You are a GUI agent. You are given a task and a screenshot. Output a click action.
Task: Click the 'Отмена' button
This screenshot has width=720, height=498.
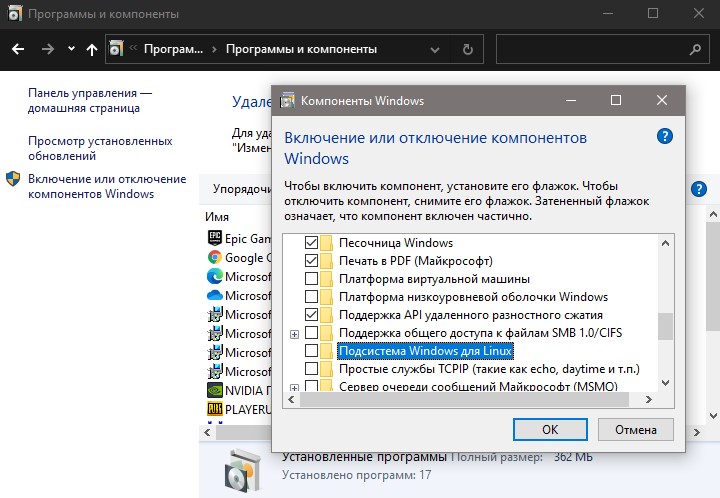(x=636, y=430)
